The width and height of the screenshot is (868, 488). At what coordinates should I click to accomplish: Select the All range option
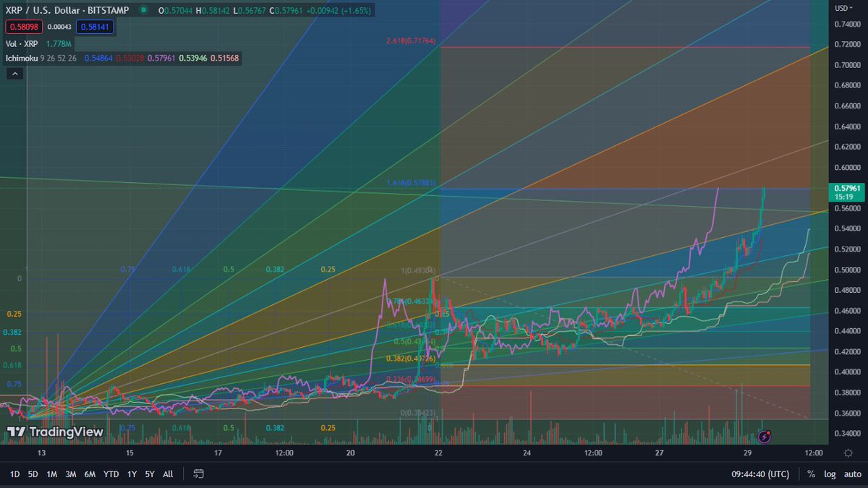coord(167,474)
